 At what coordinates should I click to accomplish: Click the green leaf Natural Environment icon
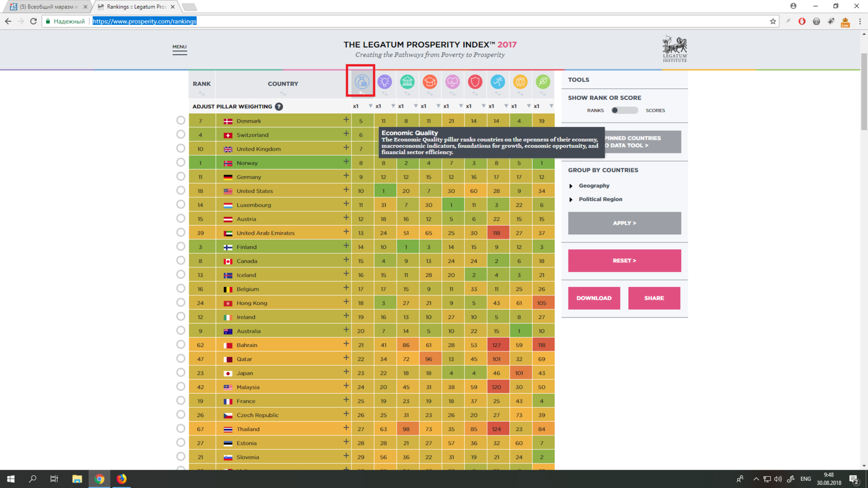pos(542,82)
